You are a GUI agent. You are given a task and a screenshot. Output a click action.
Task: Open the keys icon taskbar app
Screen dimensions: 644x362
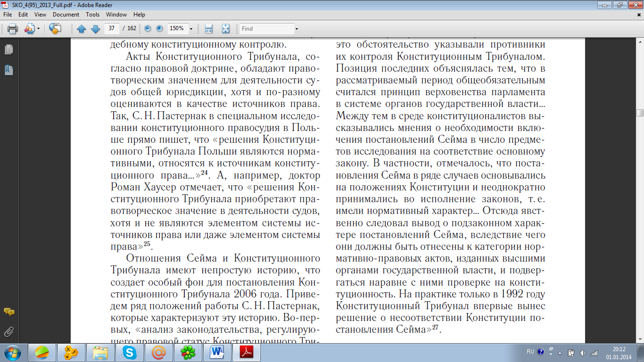pyautogui.click(x=71, y=352)
